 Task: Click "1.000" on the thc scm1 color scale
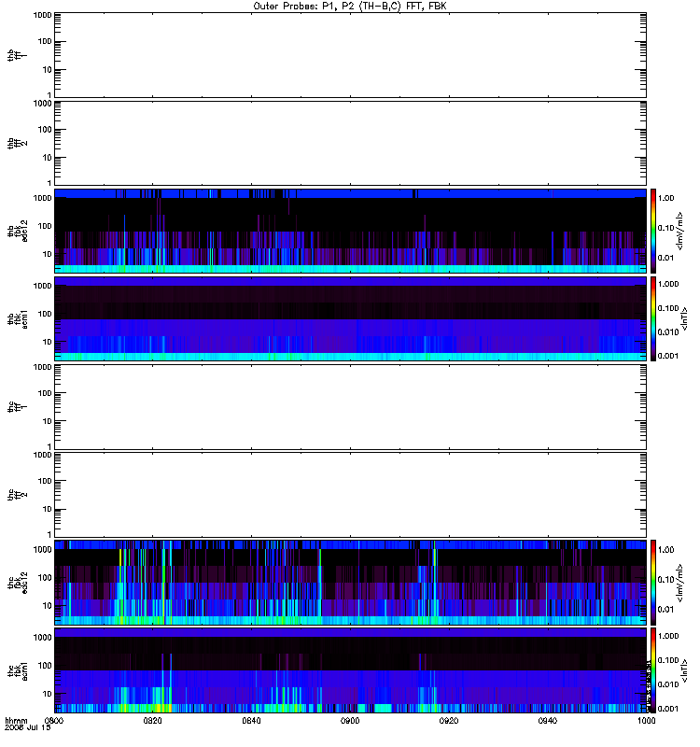[x=668, y=636]
